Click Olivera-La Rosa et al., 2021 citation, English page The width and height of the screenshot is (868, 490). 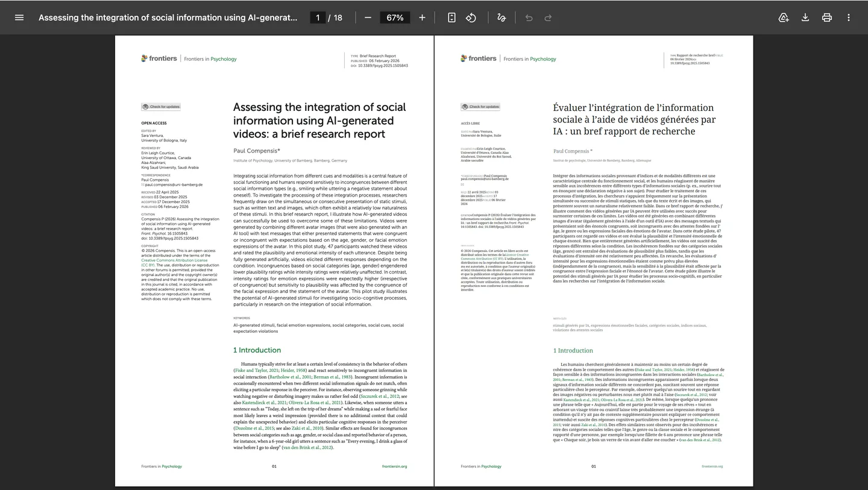pyautogui.click(x=315, y=403)
